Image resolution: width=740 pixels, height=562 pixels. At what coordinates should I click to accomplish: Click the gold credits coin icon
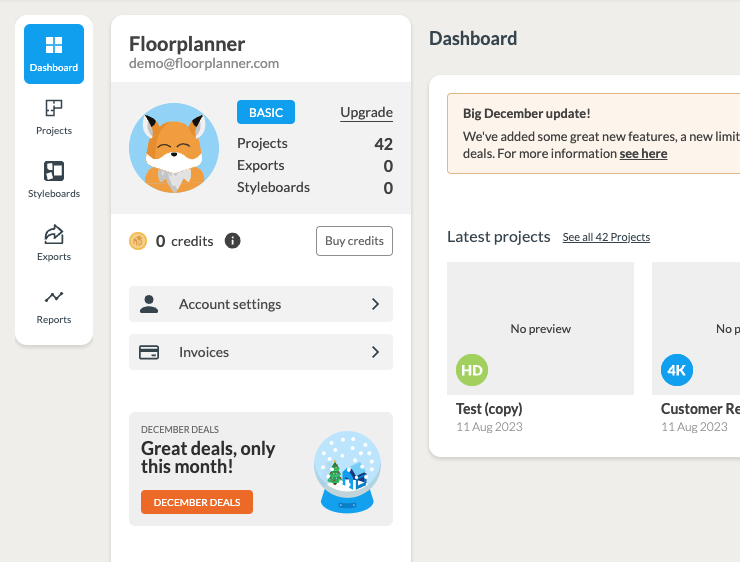[x=138, y=241]
